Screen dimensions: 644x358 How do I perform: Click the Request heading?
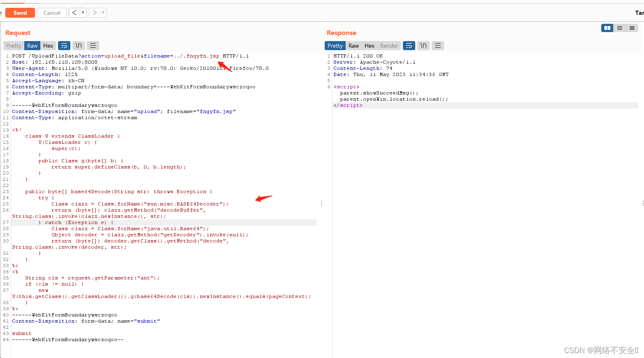click(x=18, y=33)
